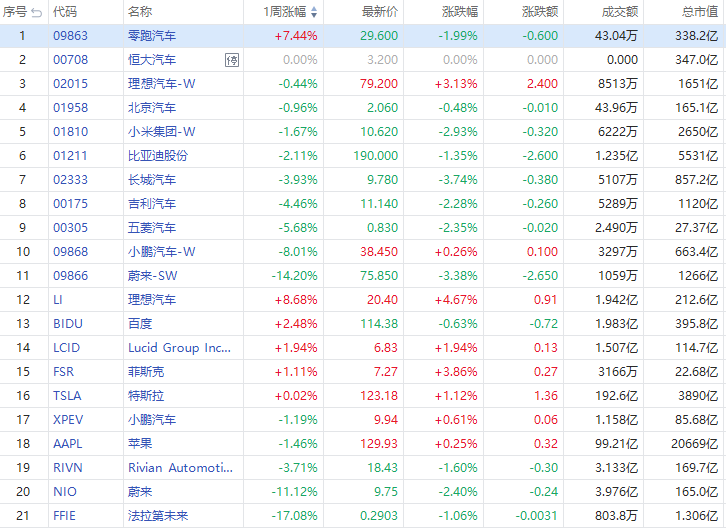Open stock code 09863

(70, 36)
